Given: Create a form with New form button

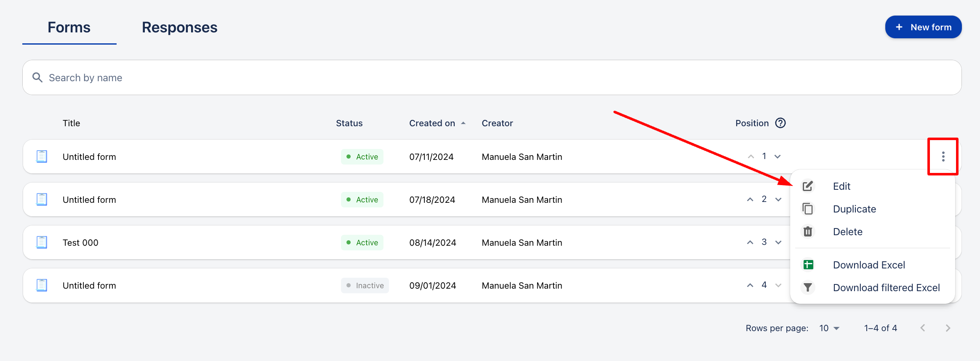Looking at the screenshot, I should (x=923, y=27).
